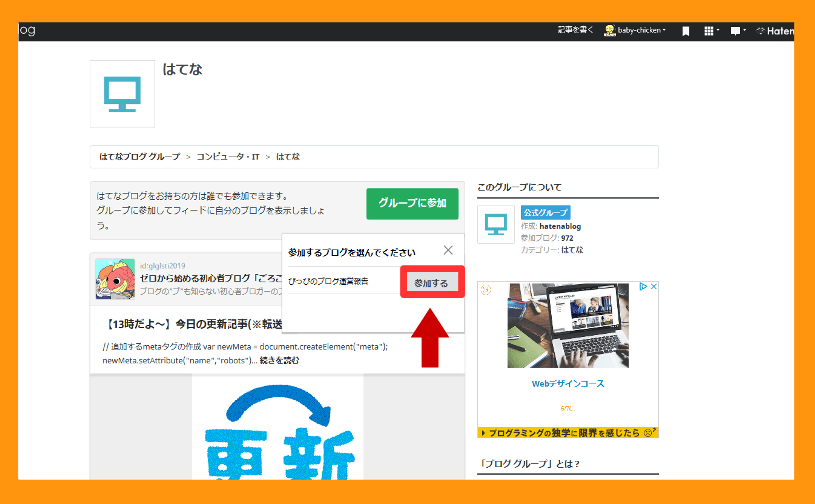Viewport: 815px width, 504px height.
Task: Click the プログラミングの独学に限界を感じたら banner
Action: click(568, 432)
